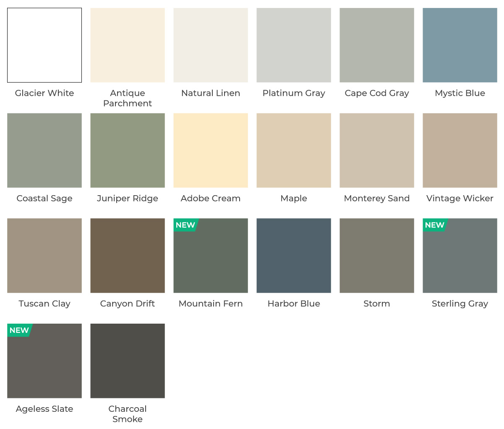Pick the Charcoal Smoke color
The width and height of the screenshot is (504, 429).
[127, 360]
